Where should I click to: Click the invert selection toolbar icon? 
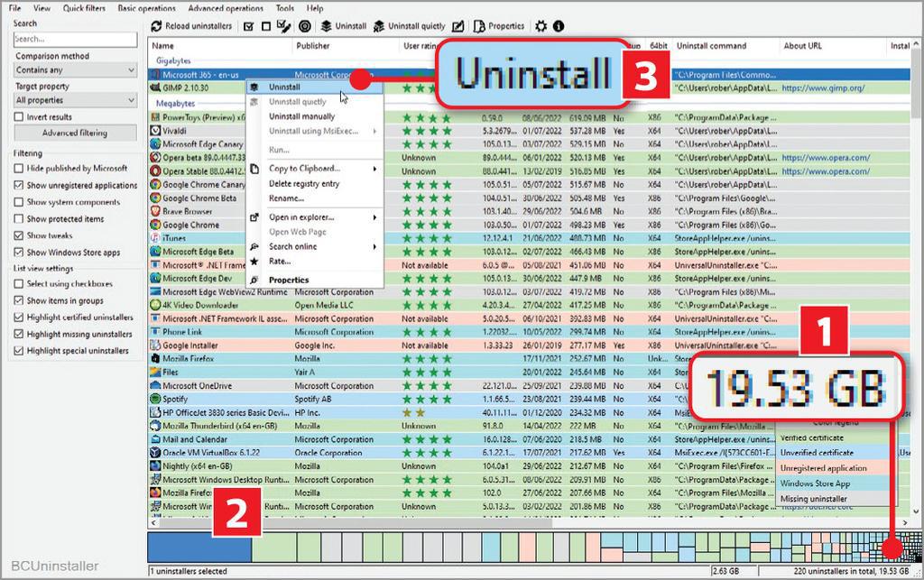pos(284,26)
